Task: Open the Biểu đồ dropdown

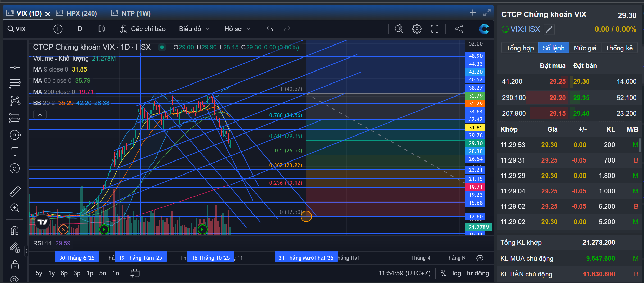Action: point(194,29)
